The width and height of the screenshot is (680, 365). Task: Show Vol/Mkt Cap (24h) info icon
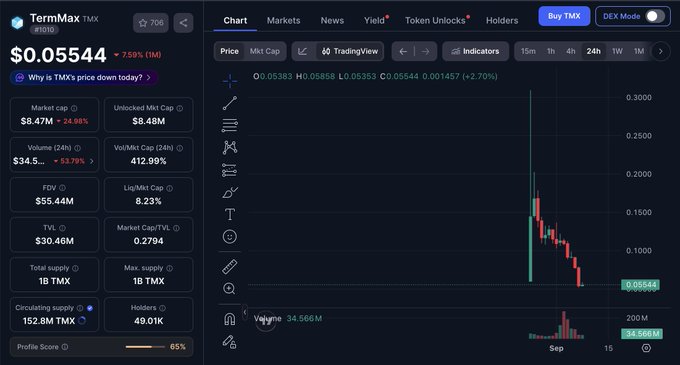(180, 148)
